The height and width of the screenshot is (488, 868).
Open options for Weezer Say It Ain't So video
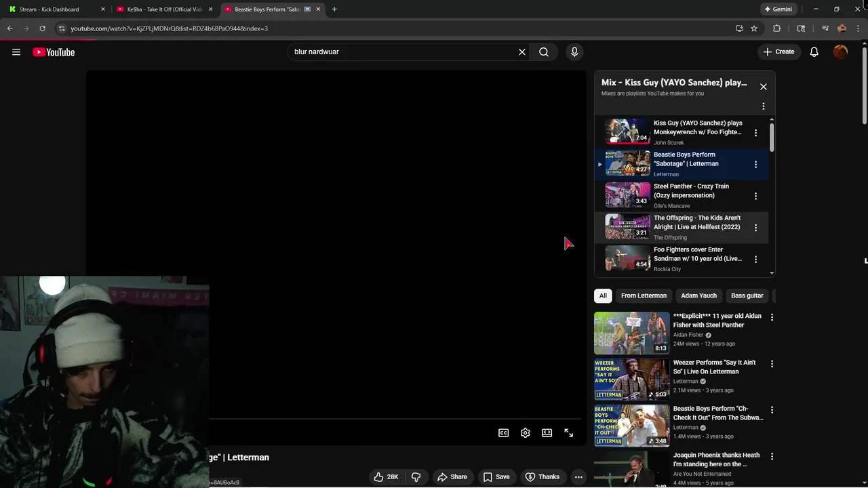[772, 364]
